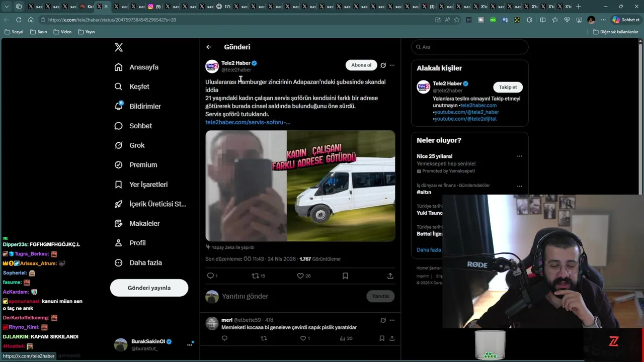Open the Diğer sık kullanılanlar folder
Screen dimensions: 644x362
(x=616, y=32)
